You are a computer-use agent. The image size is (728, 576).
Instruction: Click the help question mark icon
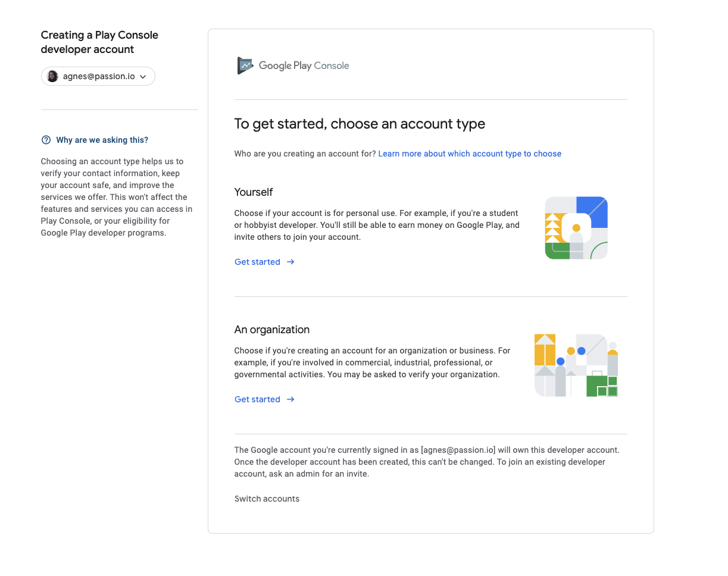(46, 140)
